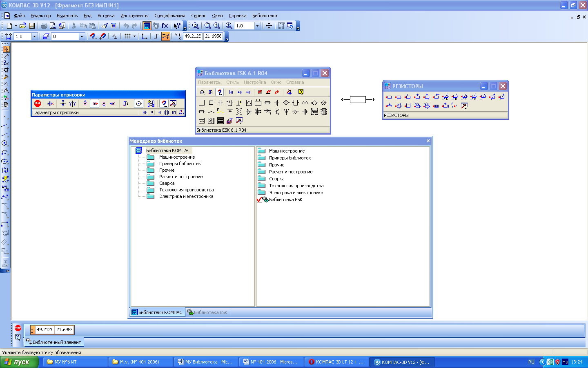Open hammer settings dropdown in Библиотека ESK palette
This screenshot has width=588, height=368.
point(239,121)
